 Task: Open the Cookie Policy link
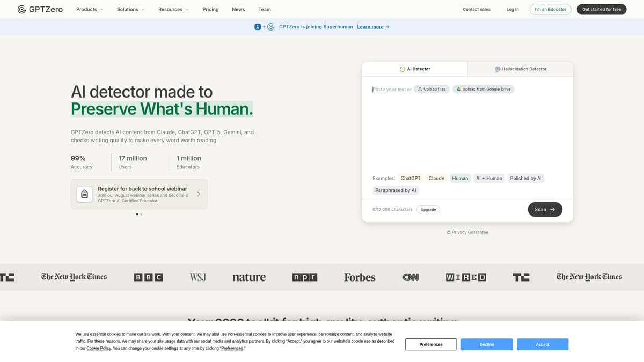pyautogui.click(x=99, y=348)
